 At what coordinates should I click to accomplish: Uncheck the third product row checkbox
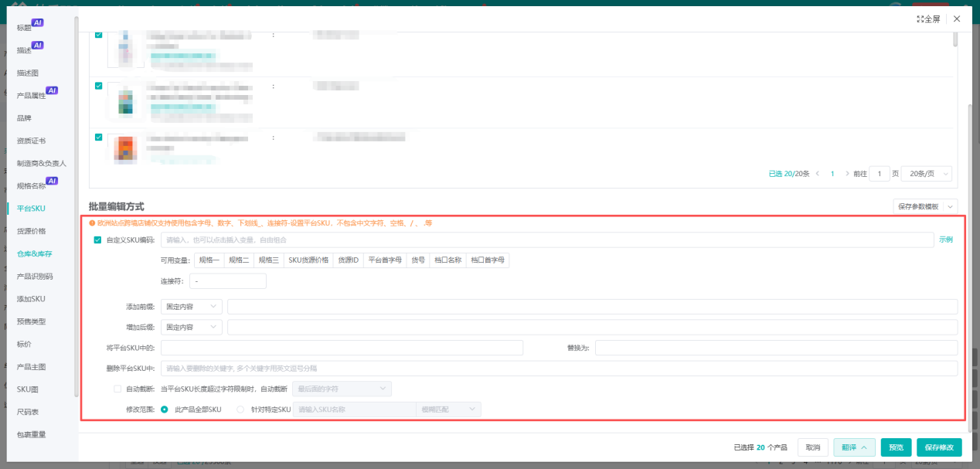[x=98, y=137]
